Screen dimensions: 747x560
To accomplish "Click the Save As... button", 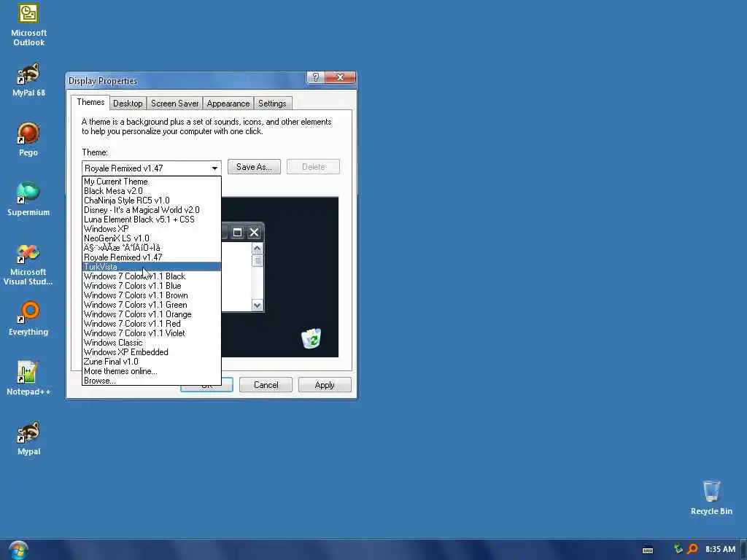I will 254,167.
